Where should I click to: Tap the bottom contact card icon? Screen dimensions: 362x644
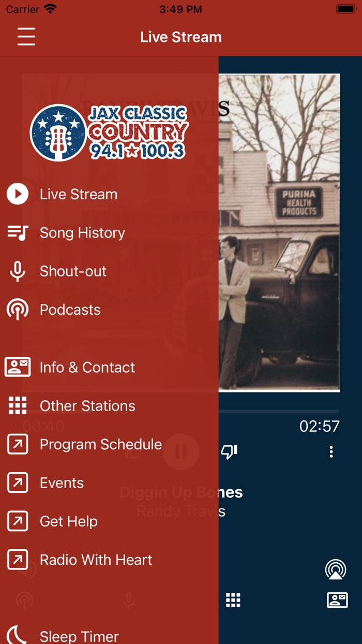(x=337, y=600)
